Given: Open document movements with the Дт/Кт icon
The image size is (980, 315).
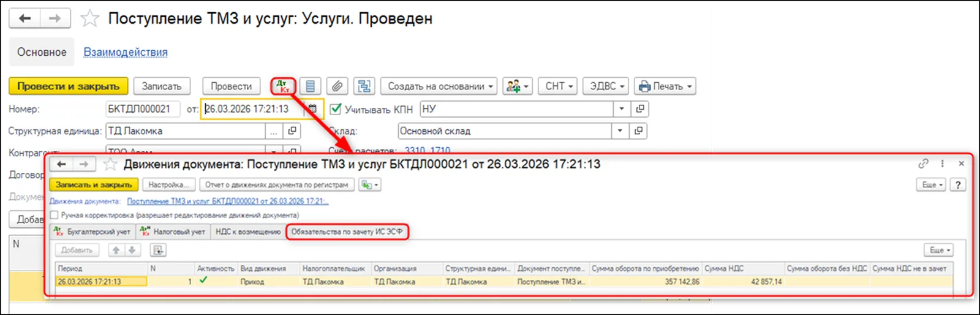Looking at the screenshot, I should (x=283, y=86).
